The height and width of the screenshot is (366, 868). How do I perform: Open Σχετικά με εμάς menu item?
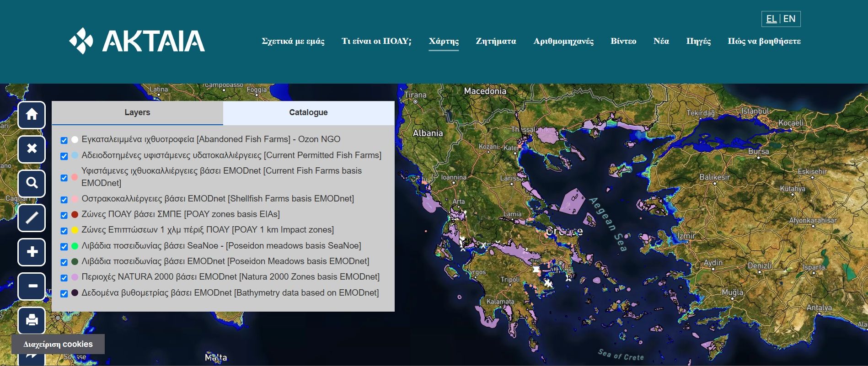click(293, 41)
